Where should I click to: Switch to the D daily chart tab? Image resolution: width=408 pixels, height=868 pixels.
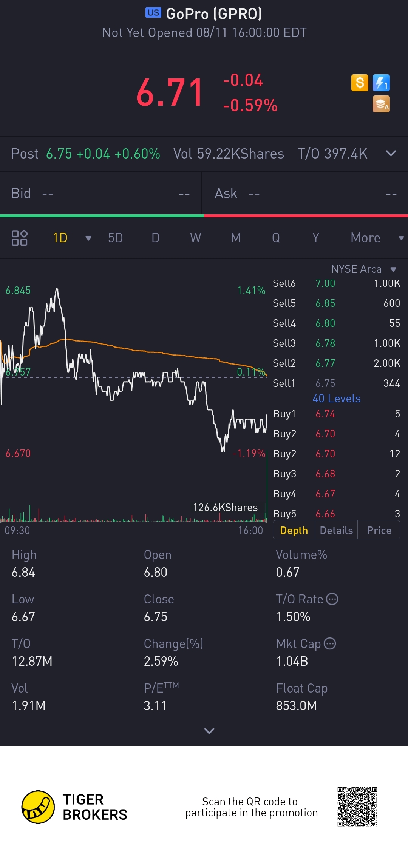click(x=155, y=238)
